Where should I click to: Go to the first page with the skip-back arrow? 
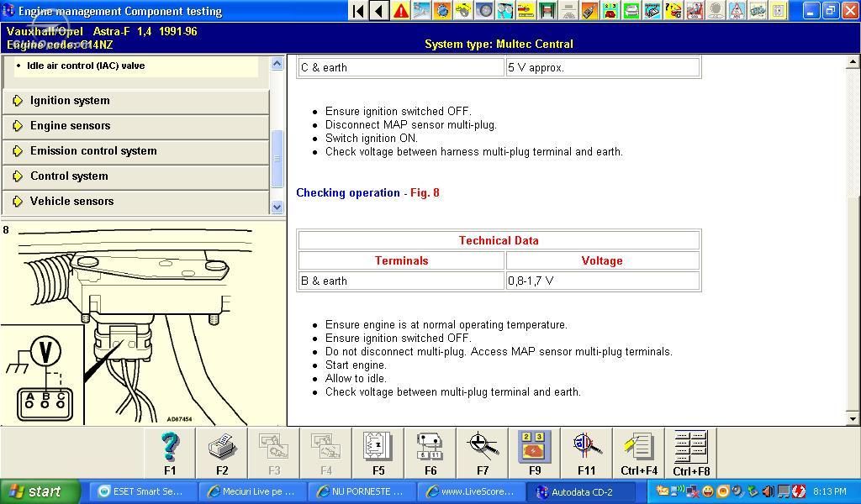358,10
